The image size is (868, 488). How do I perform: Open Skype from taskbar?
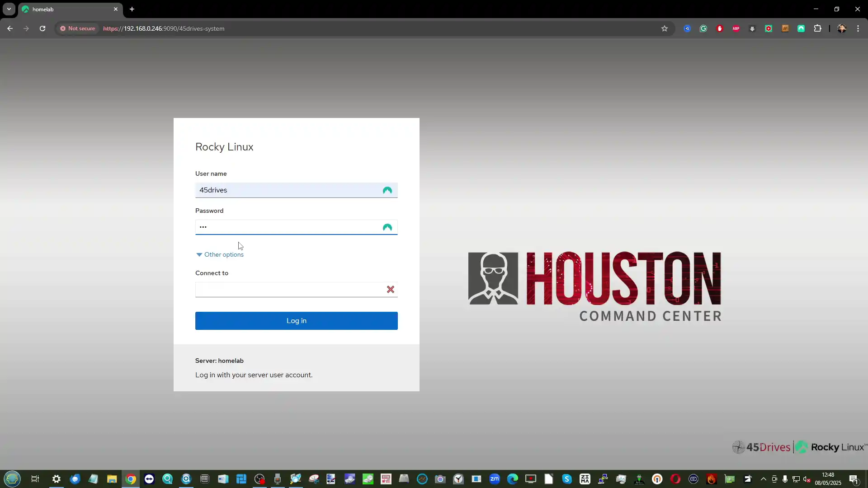click(567, 479)
